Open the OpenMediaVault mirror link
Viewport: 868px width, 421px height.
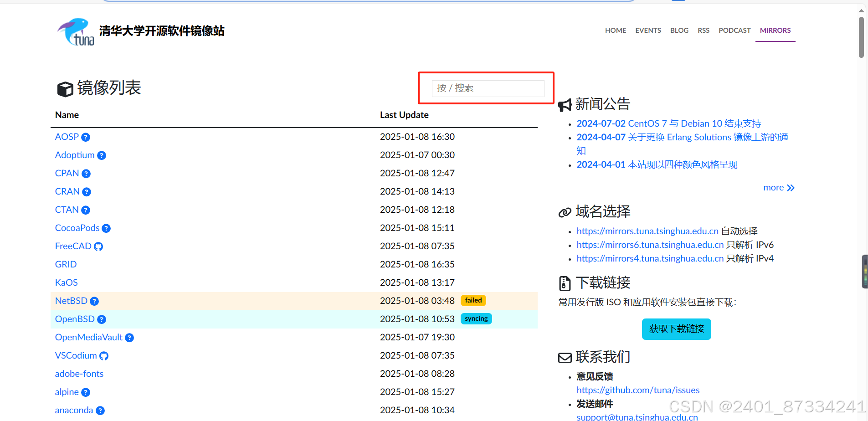pyautogui.click(x=89, y=337)
